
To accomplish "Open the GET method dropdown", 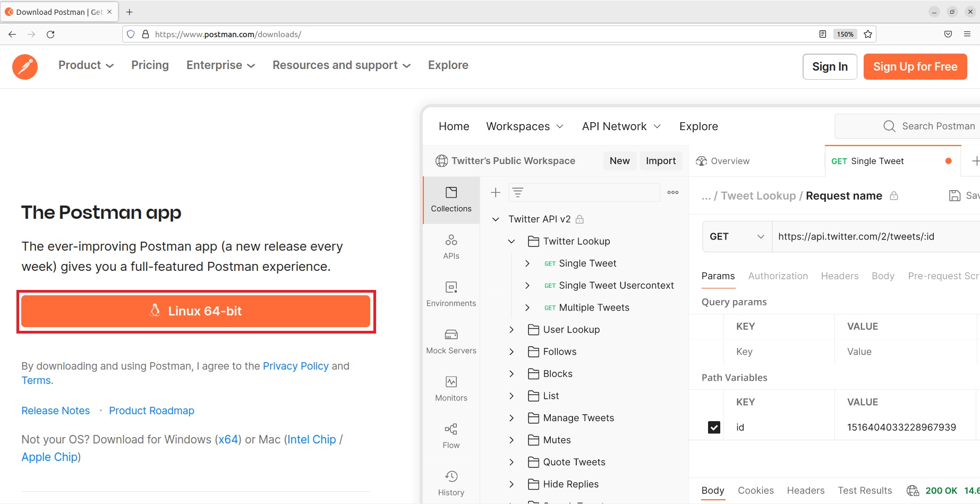I will point(737,236).
